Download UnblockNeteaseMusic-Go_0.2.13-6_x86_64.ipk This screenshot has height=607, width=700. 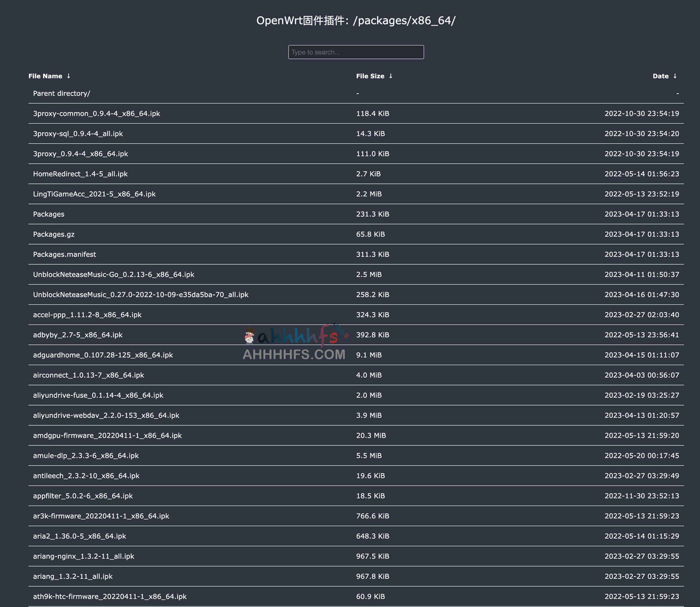tap(114, 274)
